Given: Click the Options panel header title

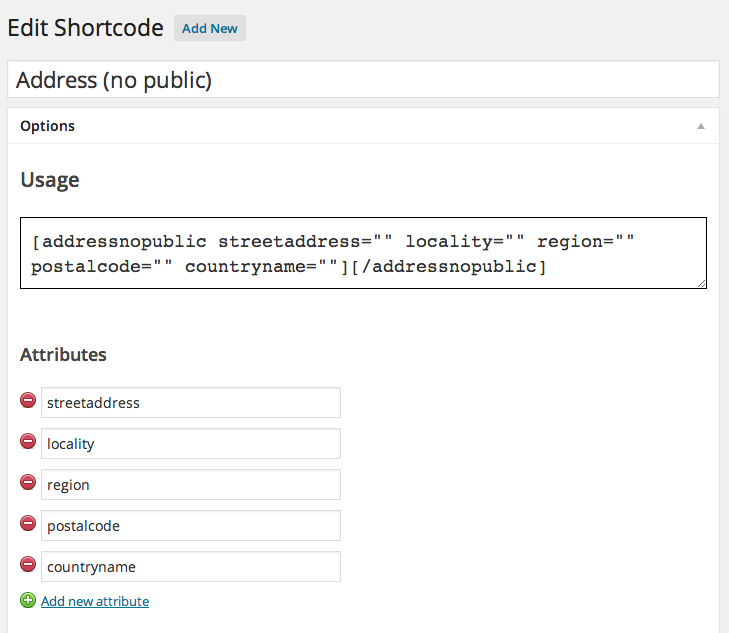Looking at the screenshot, I should pyautogui.click(x=47, y=126).
